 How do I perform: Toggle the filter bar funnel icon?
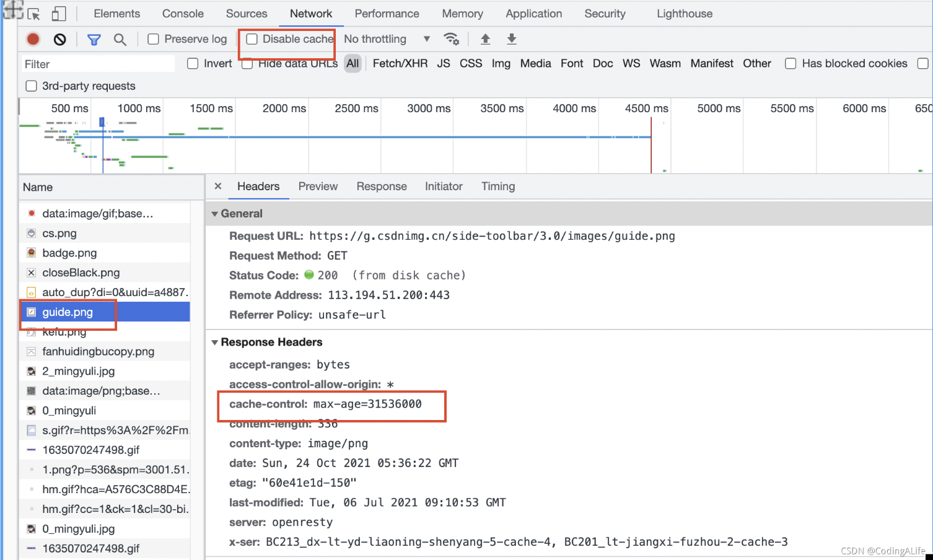click(x=94, y=38)
